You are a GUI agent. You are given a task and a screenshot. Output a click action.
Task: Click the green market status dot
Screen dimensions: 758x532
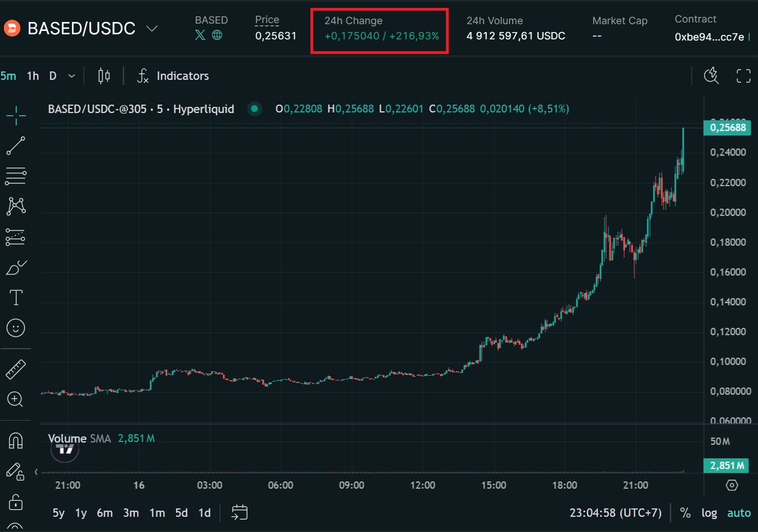[x=255, y=109]
